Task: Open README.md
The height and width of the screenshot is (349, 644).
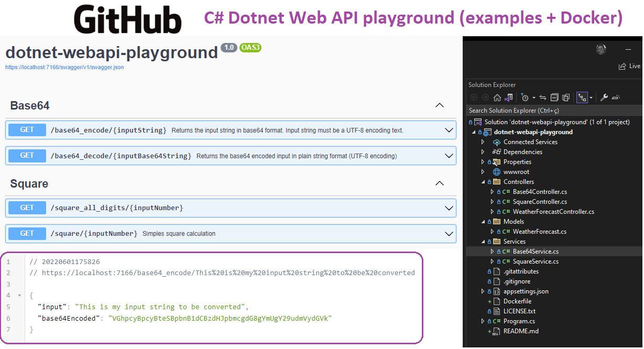Action: click(521, 331)
